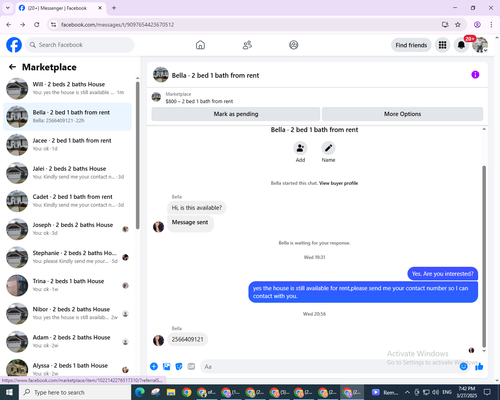This screenshot has height=400, width=500.
Task: Open Joseph - 2 beds 2 baths House chat
Action: point(67,229)
